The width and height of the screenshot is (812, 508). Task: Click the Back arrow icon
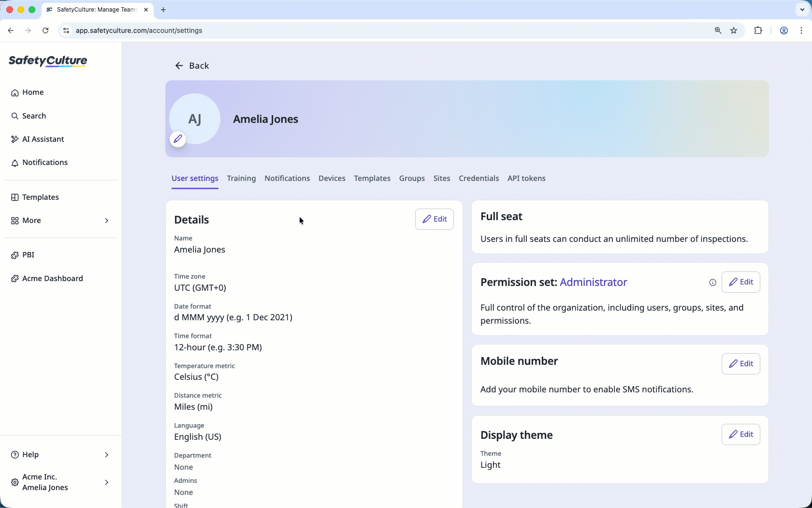click(179, 66)
